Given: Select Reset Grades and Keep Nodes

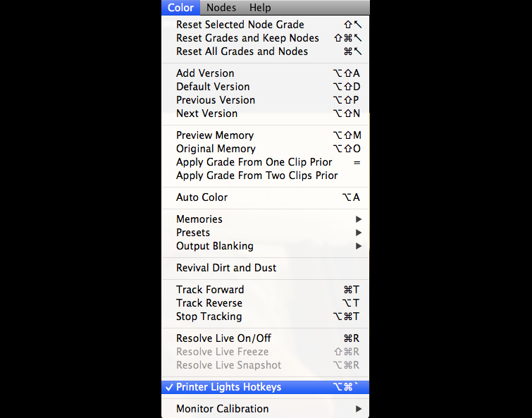Looking at the screenshot, I should pos(247,38).
